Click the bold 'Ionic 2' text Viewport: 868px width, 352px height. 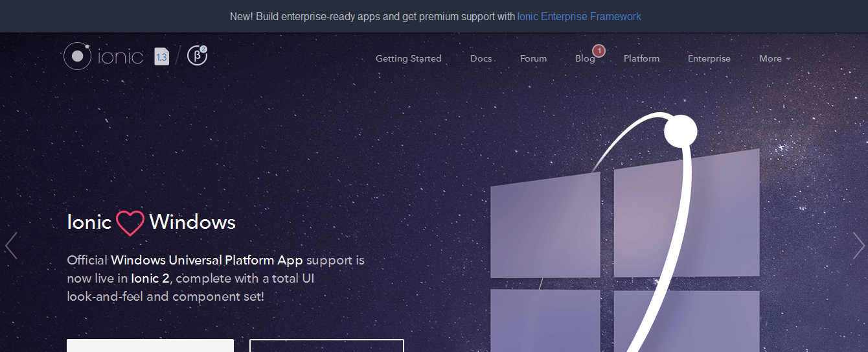pos(150,279)
